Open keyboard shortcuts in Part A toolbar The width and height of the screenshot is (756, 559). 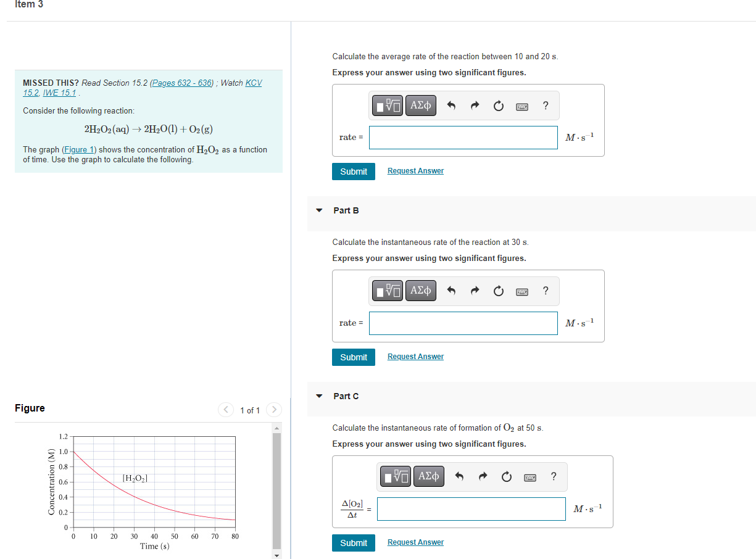pos(522,106)
